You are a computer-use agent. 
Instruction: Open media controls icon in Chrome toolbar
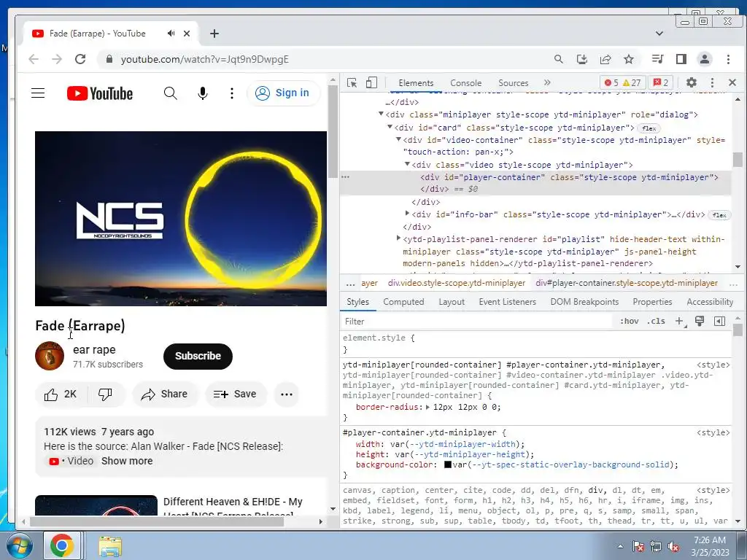click(657, 59)
